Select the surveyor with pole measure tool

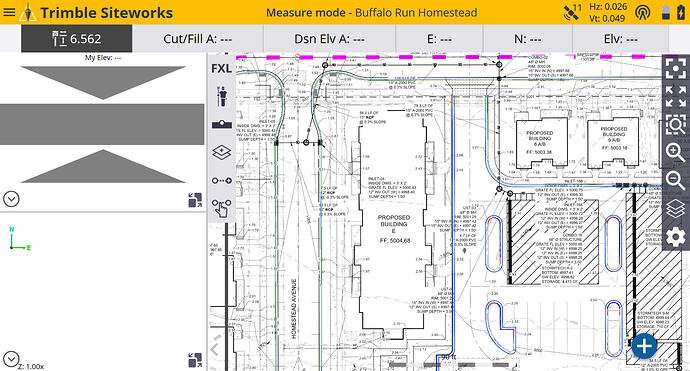coord(222,96)
